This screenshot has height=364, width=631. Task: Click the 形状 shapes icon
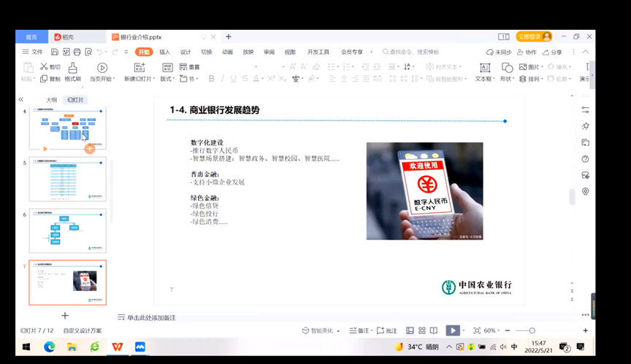[x=506, y=68]
